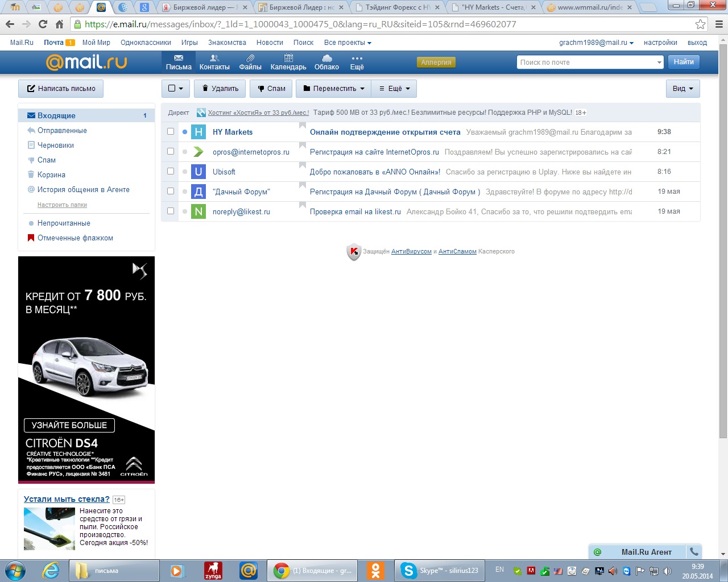Open the Календарь calendar icon

coord(288,63)
